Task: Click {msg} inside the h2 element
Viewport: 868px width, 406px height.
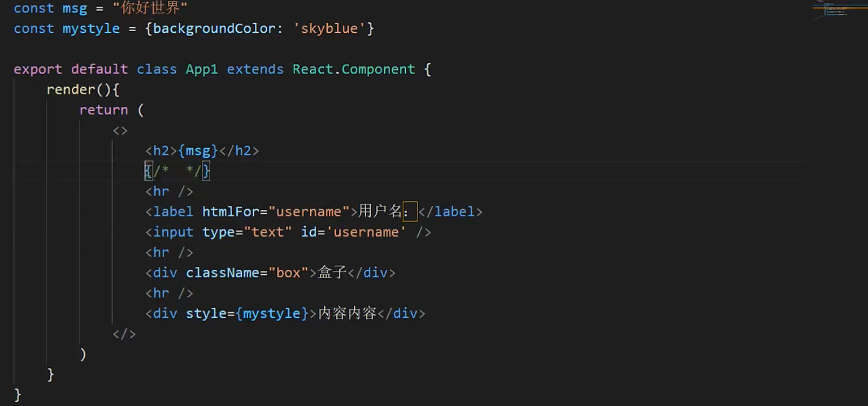Action: 198,150
